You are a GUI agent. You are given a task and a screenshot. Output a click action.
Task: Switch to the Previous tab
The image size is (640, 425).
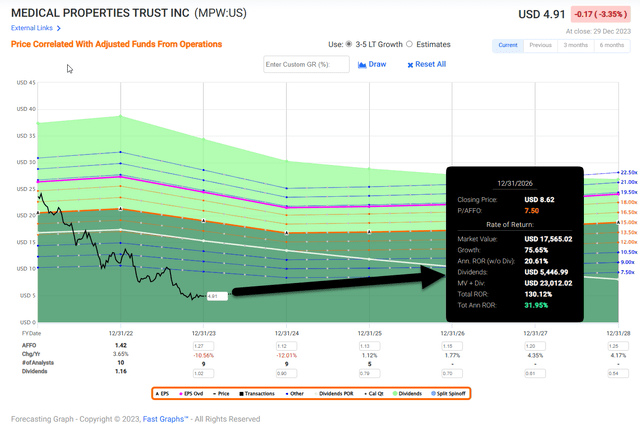pos(540,45)
